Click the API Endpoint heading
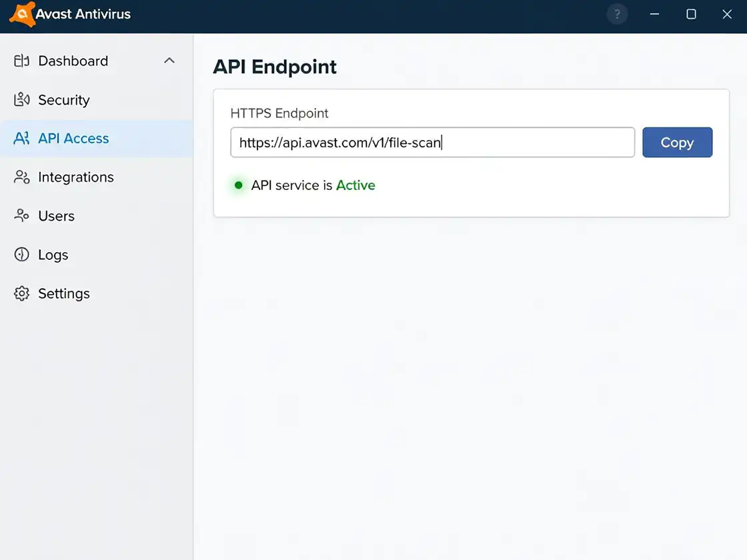Screen dimensions: 747x560 275,67
